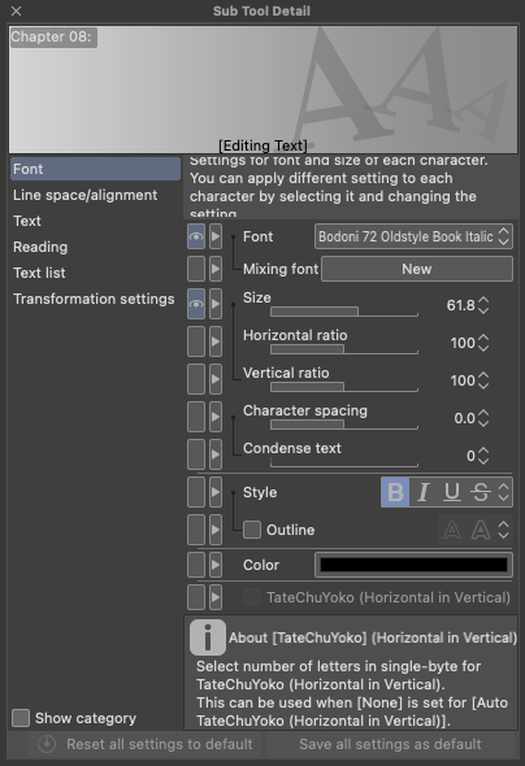Toggle Bold style button
The width and height of the screenshot is (525, 766).
click(395, 492)
